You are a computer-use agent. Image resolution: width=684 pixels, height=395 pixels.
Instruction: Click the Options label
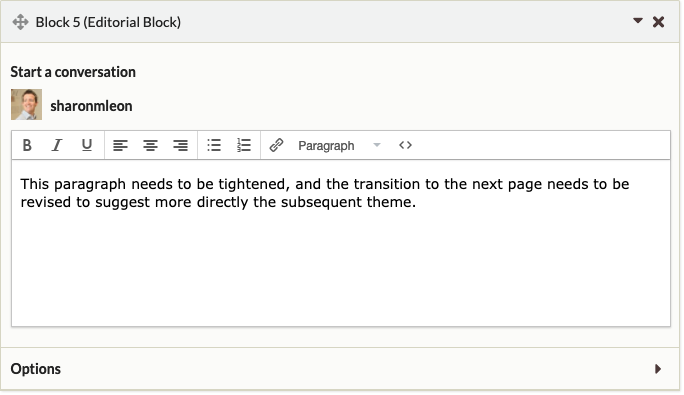coord(36,369)
